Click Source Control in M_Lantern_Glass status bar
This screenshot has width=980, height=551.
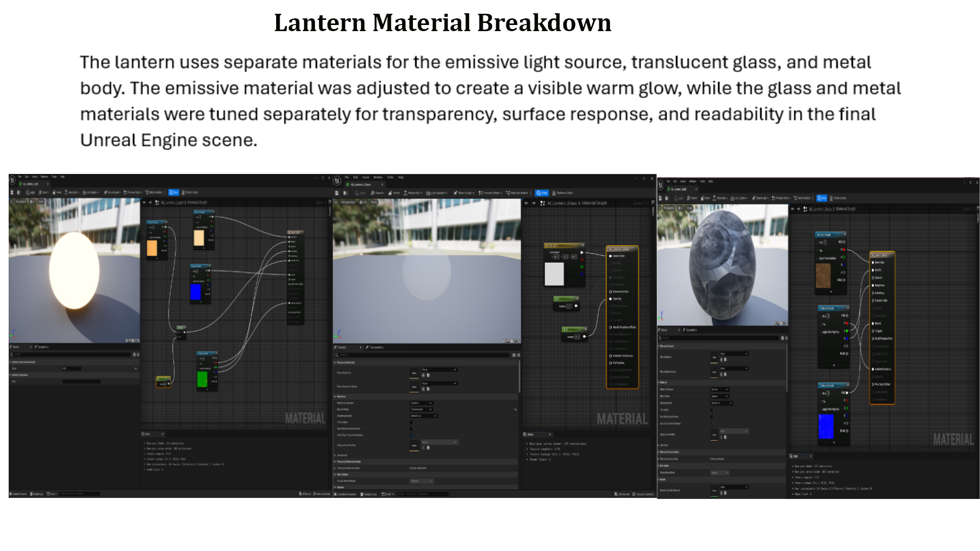(x=643, y=494)
